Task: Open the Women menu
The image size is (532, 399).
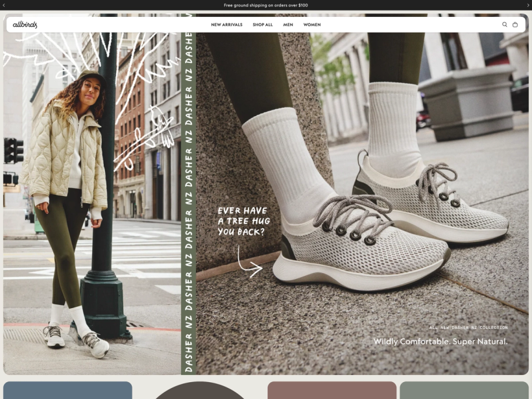Action: (x=312, y=25)
